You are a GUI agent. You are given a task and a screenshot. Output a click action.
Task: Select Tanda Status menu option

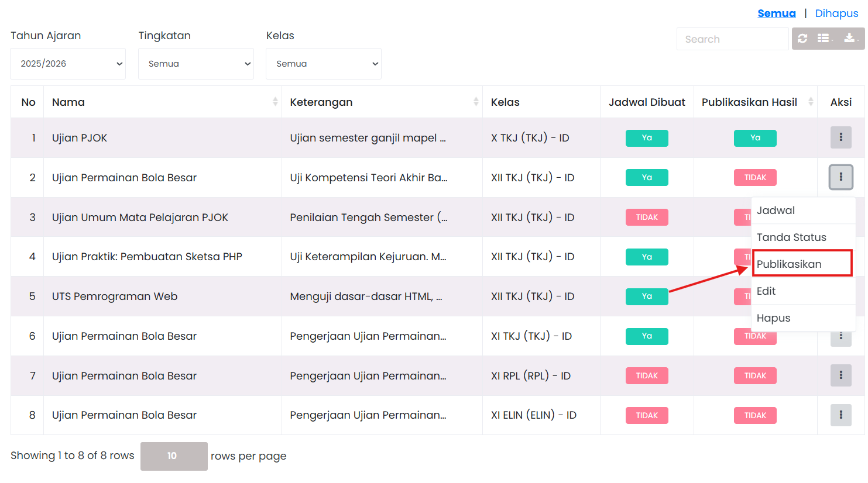click(791, 237)
